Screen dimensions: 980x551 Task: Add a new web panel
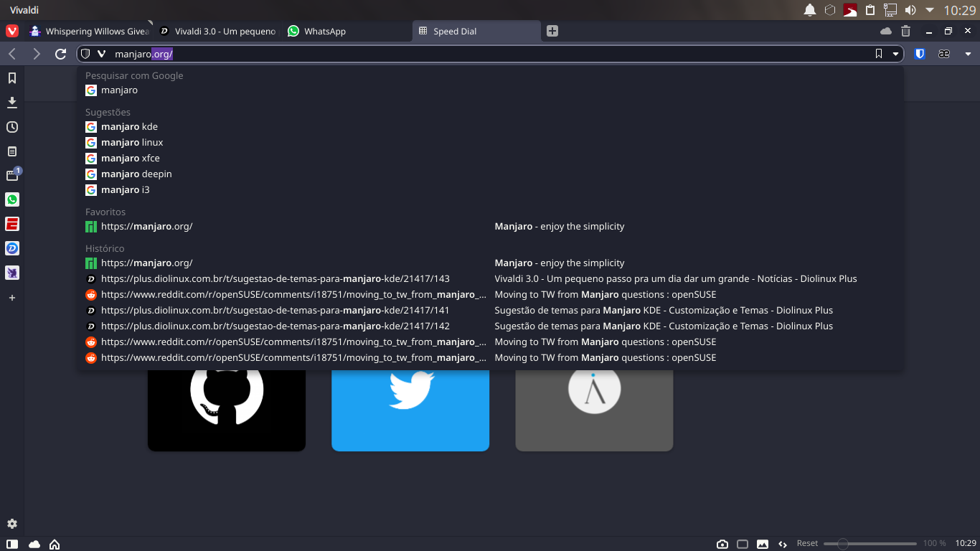point(12,298)
